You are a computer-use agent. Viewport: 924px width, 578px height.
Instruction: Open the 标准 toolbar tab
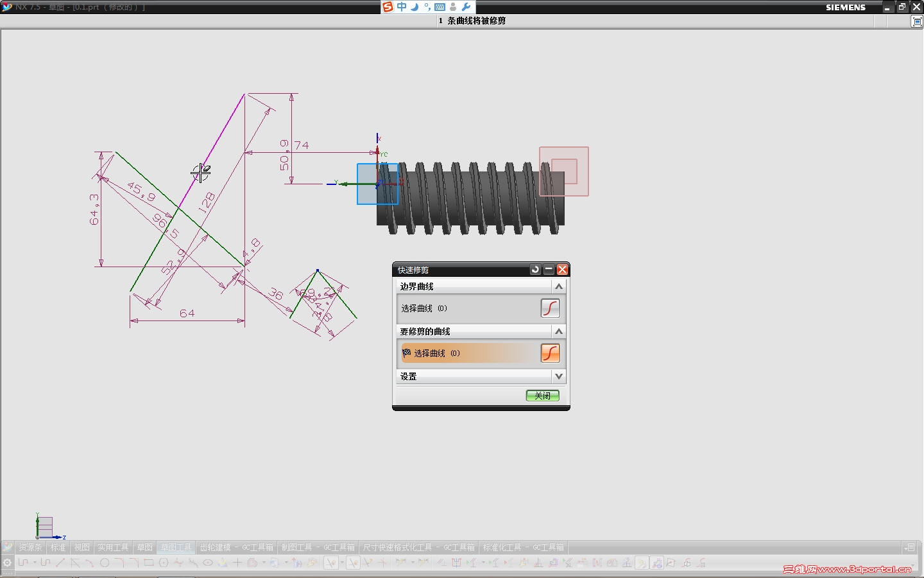(58, 547)
